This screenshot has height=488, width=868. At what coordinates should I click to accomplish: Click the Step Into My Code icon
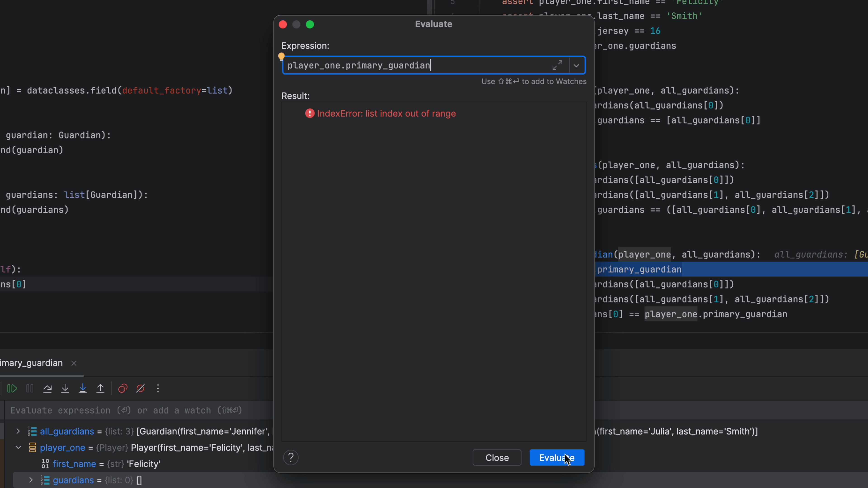[x=83, y=389]
